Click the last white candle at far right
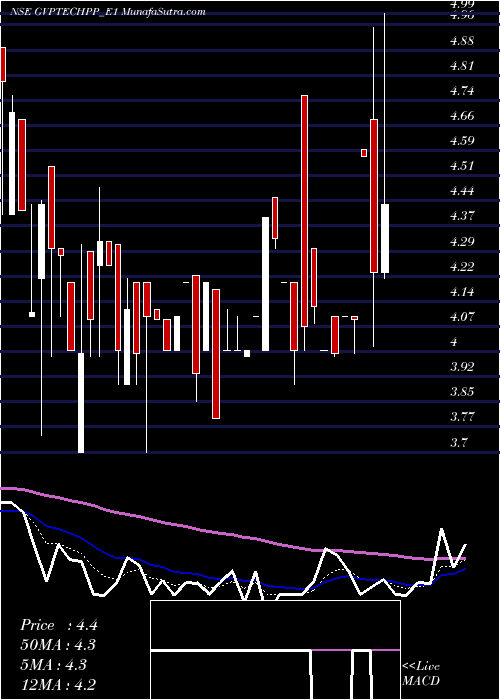 [x=385, y=238]
